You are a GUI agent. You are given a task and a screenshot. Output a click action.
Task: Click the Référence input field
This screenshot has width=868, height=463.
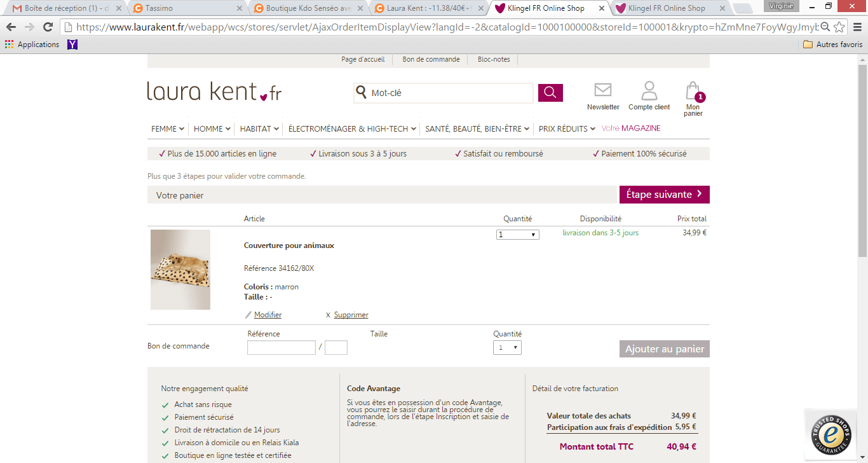pyautogui.click(x=281, y=348)
